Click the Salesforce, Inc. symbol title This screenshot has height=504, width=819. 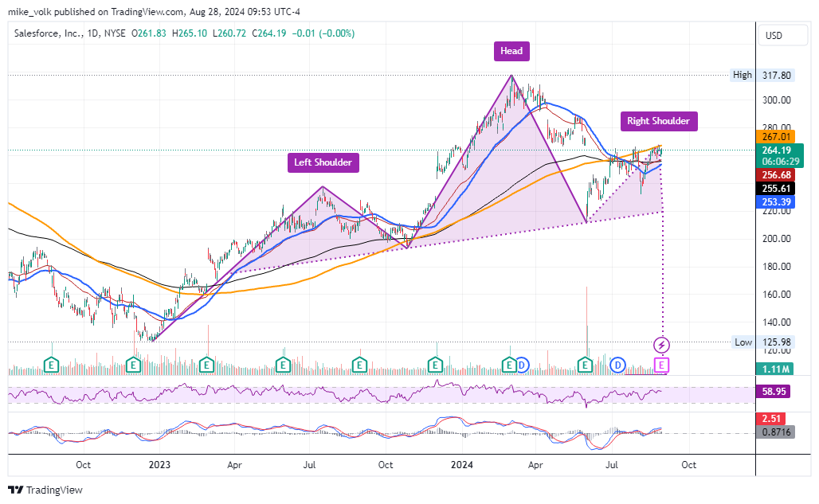point(48,33)
